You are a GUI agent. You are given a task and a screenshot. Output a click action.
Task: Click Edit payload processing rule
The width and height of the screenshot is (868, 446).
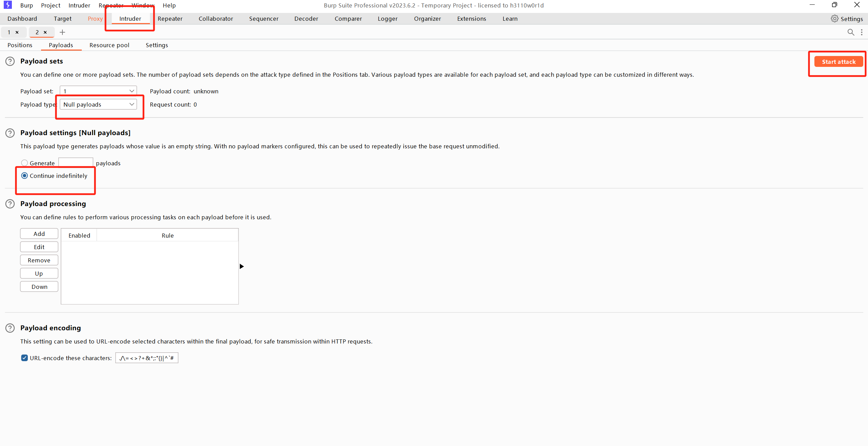click(39, 247)
